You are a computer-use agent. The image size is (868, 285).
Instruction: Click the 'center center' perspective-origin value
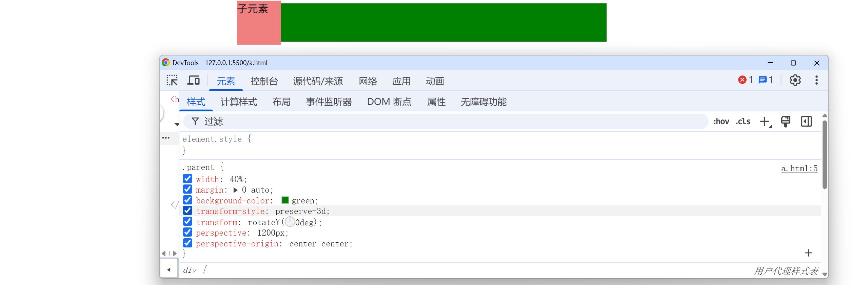click(x=319, y=244)
